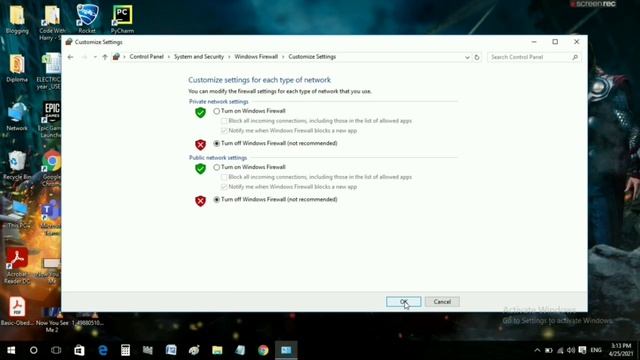Open the clock showing 3:13 PM

point(621,350)
